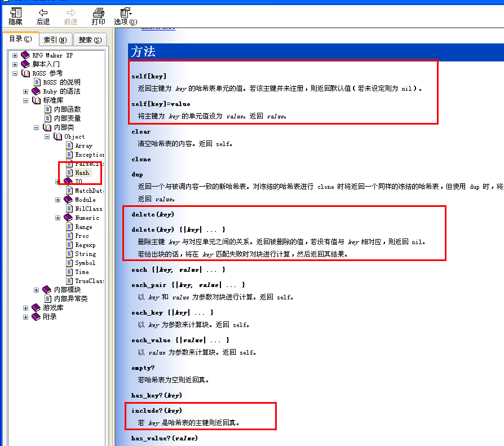This screenshot has width=504, height=446.
Task: Click the "empty?" method heading
Action: [x=143, y=368]
